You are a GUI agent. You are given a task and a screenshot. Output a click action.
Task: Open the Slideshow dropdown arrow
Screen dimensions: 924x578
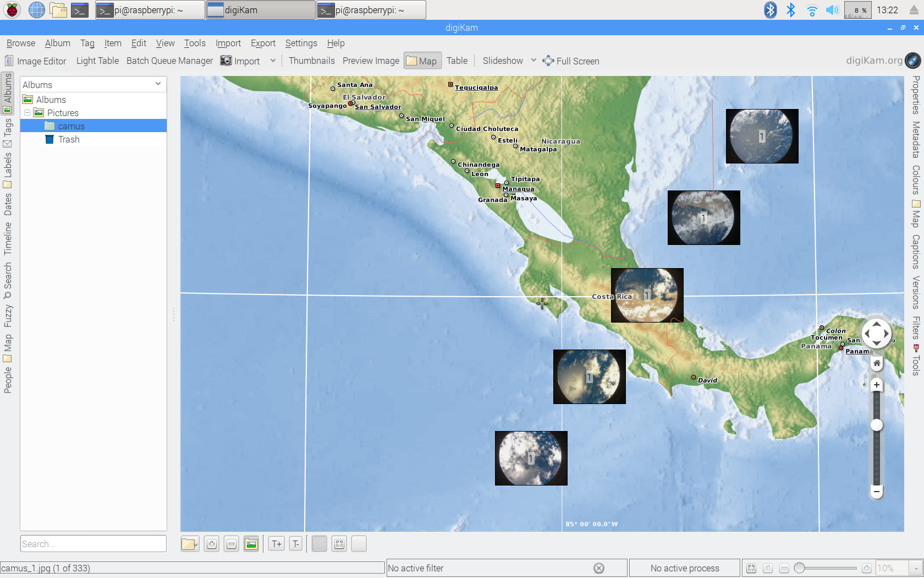[533, 61]
